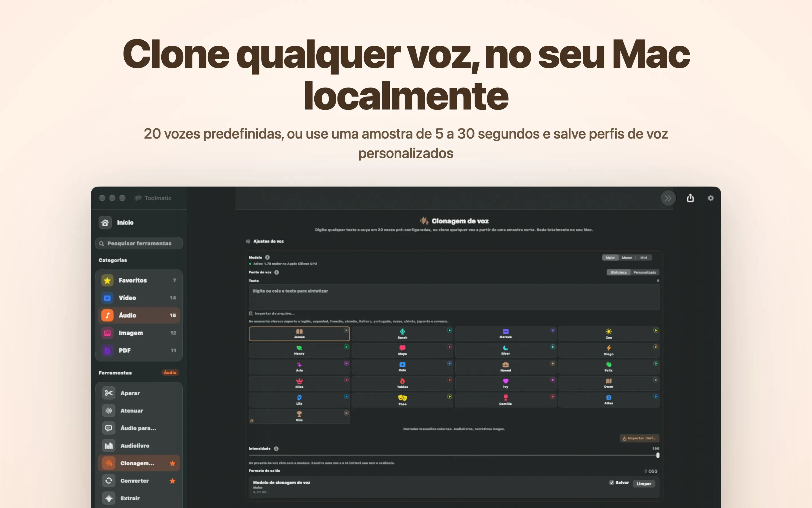Toggle the Salvar checkbox
The image size is (812, 508).
(611, 483)
